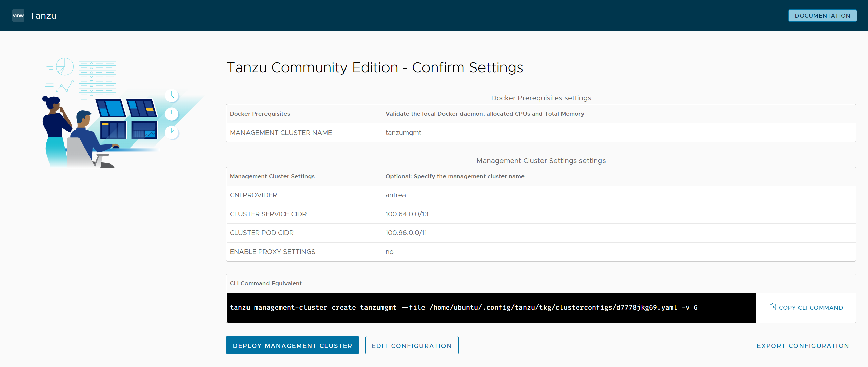868x367 pixels.
Task: Click the tanzumgmt cluster name value
Action: [x=403, y=133]
